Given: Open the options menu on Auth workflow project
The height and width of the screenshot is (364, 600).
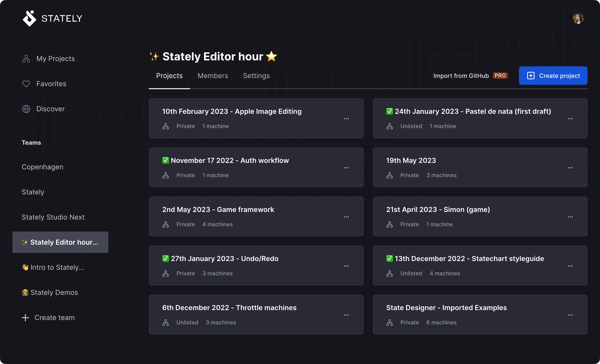Looking at the screenshot, I should (347, 168).
